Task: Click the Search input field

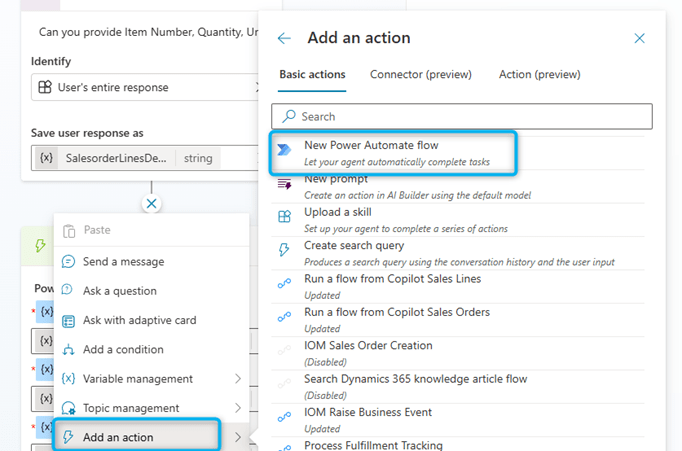Action: tap(470, 116)
